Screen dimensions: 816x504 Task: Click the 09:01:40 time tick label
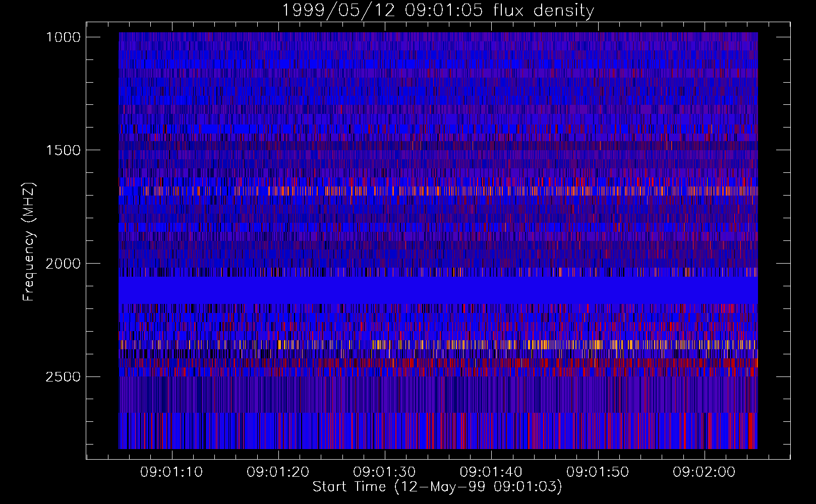[491, 472]
